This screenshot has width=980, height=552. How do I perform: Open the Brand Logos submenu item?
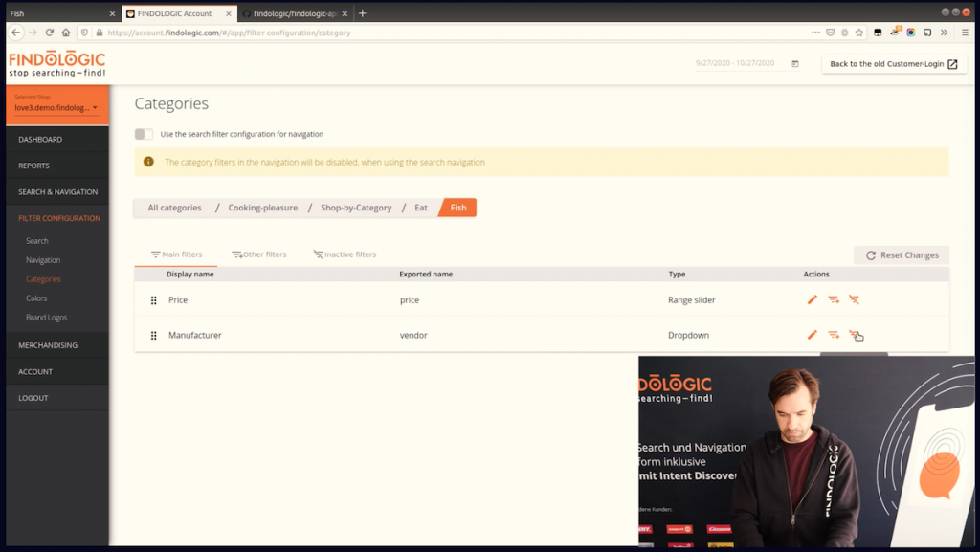46,318
